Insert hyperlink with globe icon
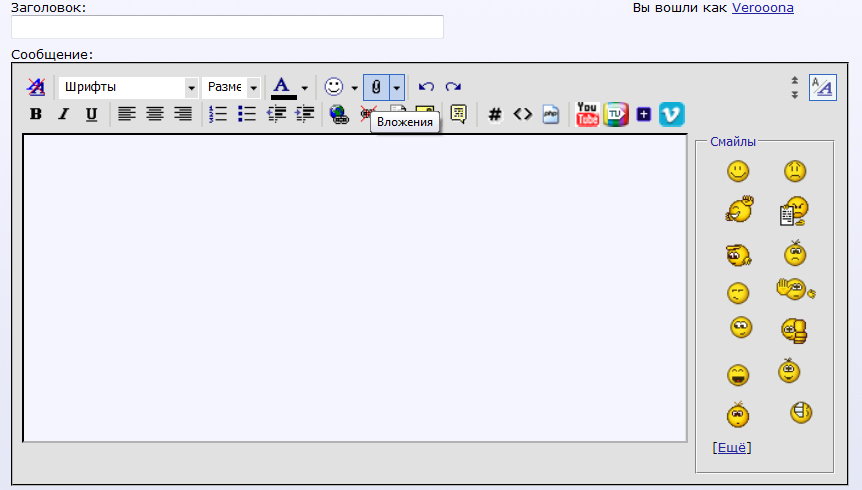Viewport: 862px width, 490px height. 339,114
